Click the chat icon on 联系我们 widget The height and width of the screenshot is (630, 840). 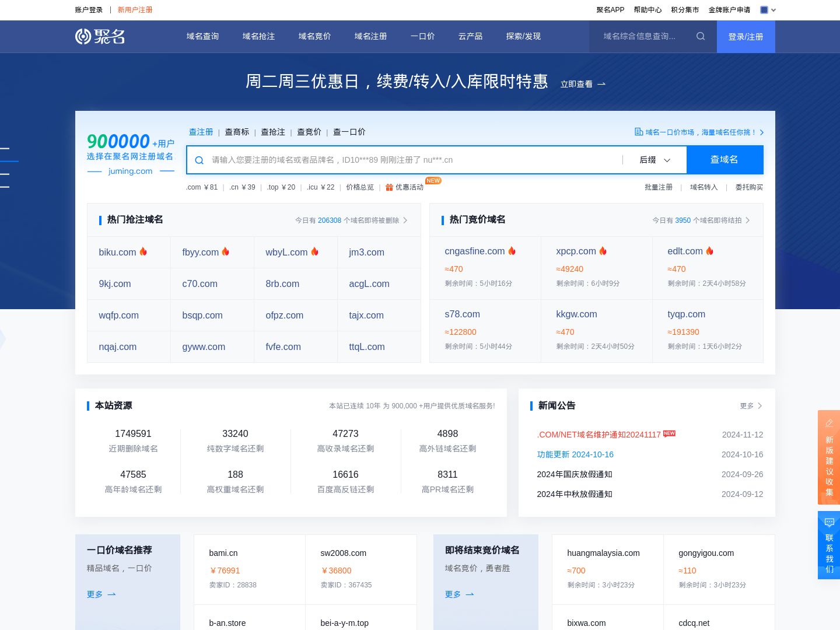click(x=829, y=523)
